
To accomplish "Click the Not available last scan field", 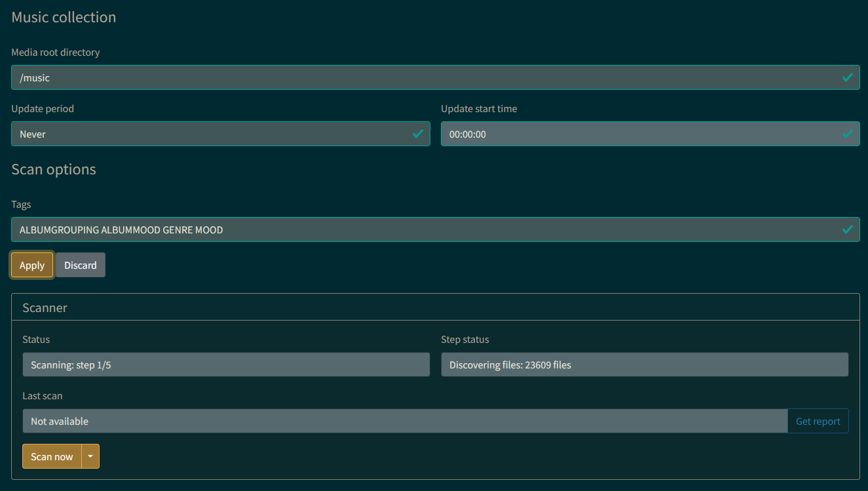I will [x=404, y=422].
